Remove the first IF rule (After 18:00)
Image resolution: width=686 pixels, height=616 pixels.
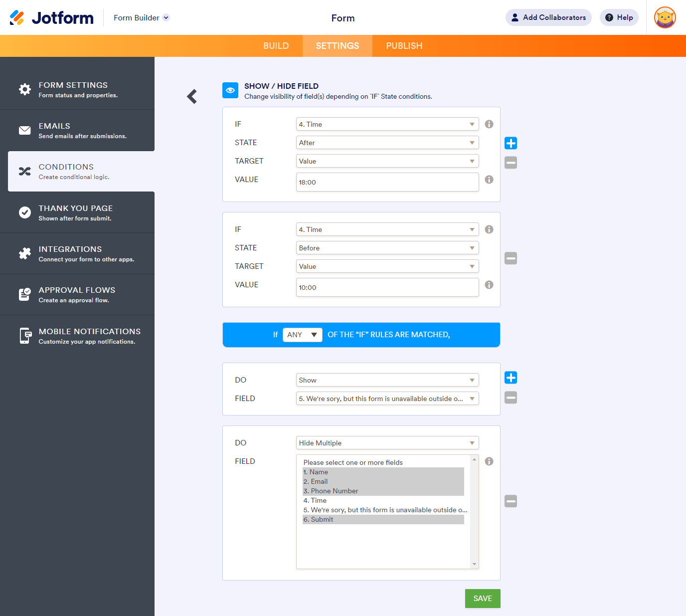pos(511,163)
